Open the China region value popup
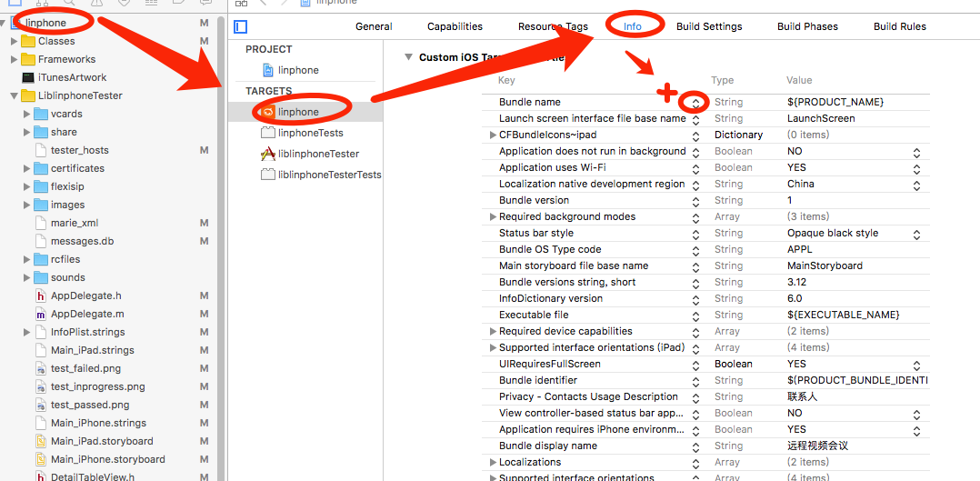Viewport: 980px width, 481px height. point(916,185)
